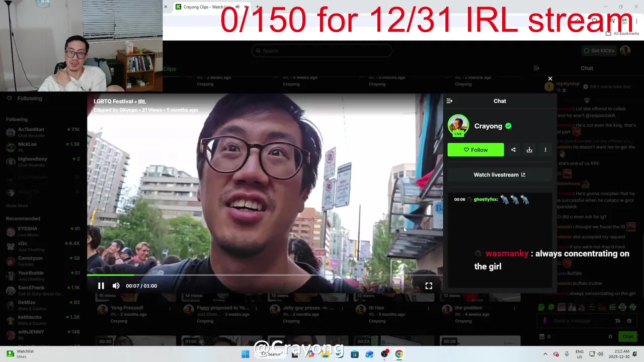Share the clip via share icon
This screenshot has width=644, height=362.
[x=513, y=150]
